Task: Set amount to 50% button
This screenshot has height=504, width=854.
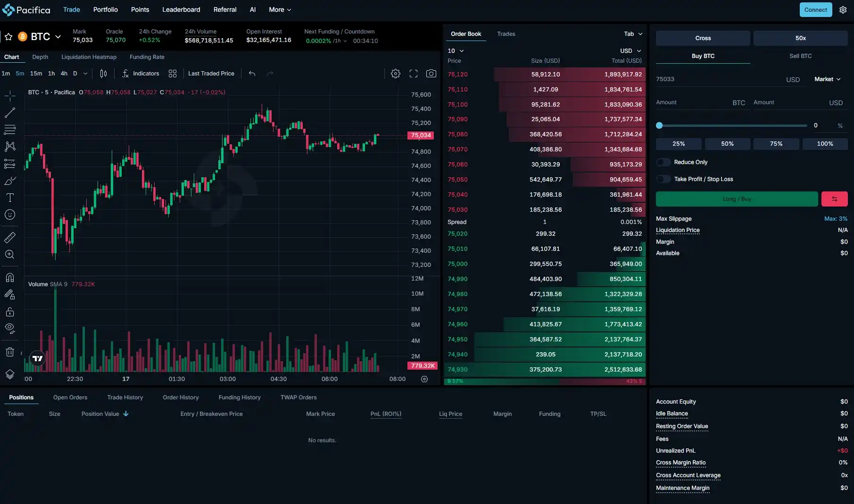Action: 727,144
